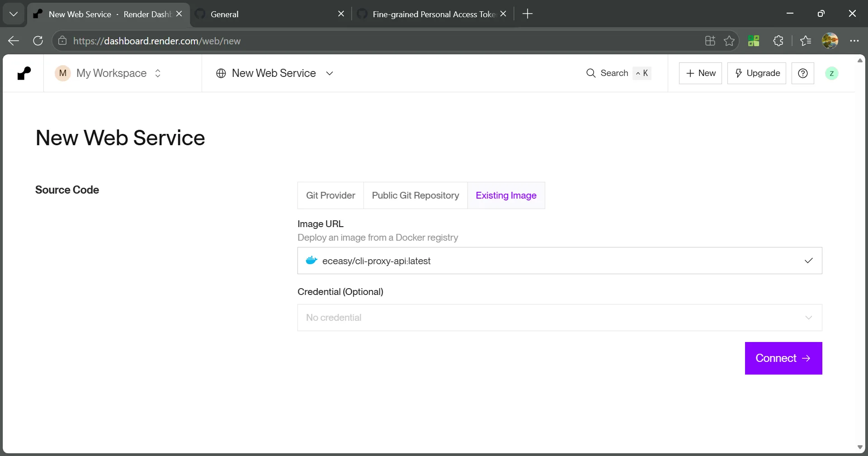Click the checkmark icon in Image URL field

(x=809, y=261)
